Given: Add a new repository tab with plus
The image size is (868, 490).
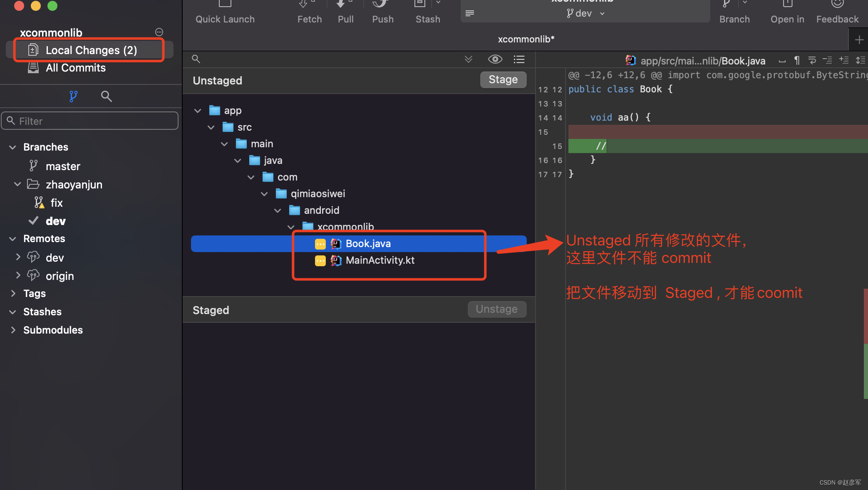Looking at the screenshot, I should click(x=859, y=40).
